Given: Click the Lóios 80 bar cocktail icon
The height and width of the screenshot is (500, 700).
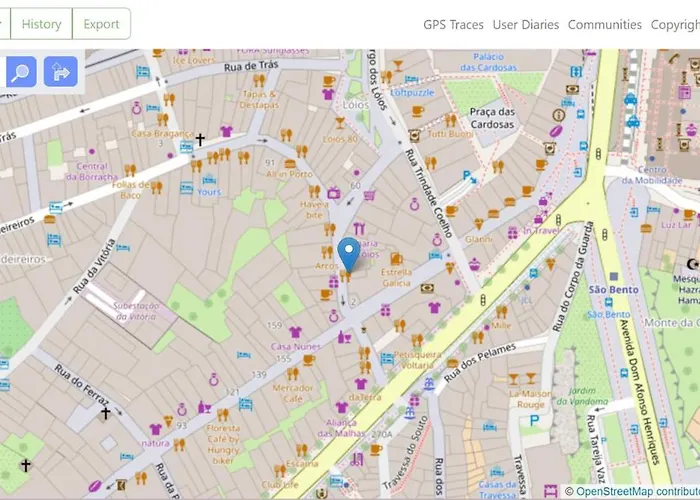Looking at the screenshot, I should pos(340,122).
